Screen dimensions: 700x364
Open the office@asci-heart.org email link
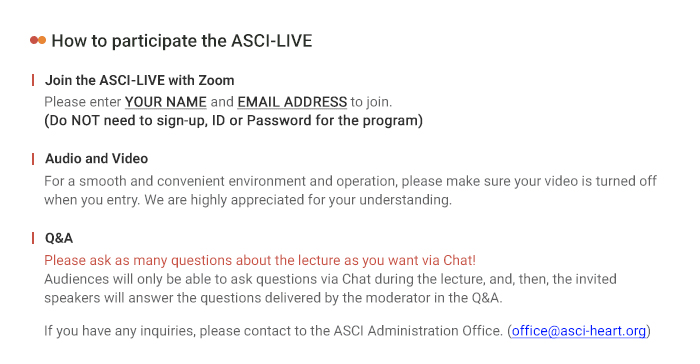(579, 331)
